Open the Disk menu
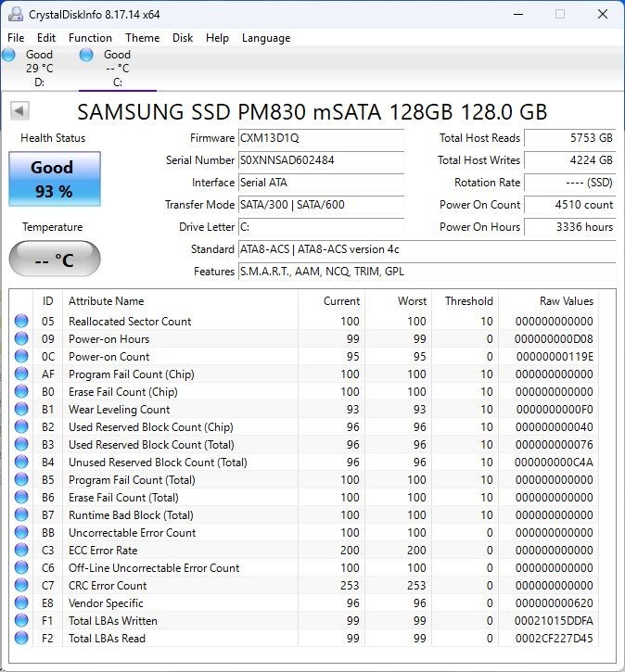The width and height of the screenshot is (625, 672). [x=183, y=38]
